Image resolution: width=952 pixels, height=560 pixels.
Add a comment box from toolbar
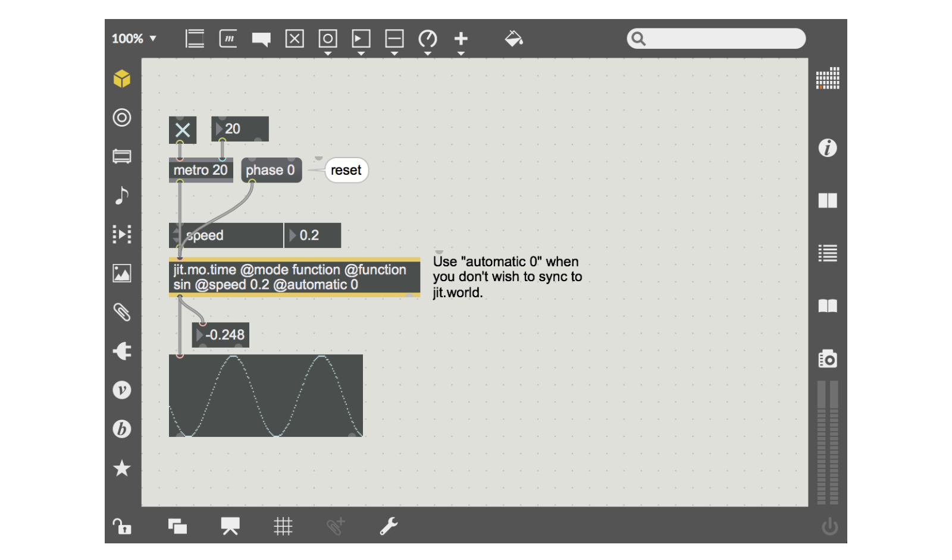(261, 39)
